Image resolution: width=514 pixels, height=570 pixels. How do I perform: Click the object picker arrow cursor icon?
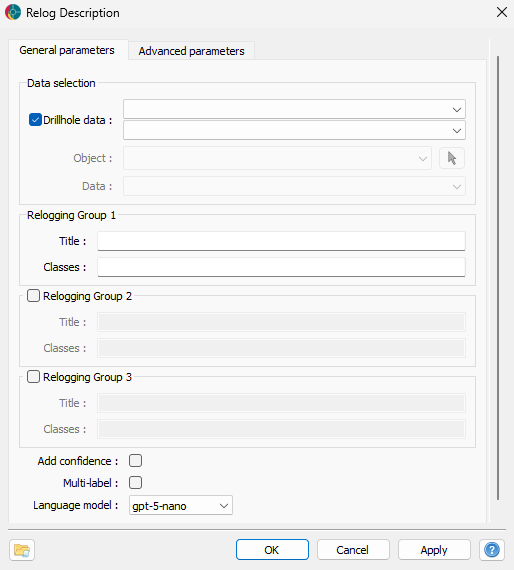click(452, 158)
